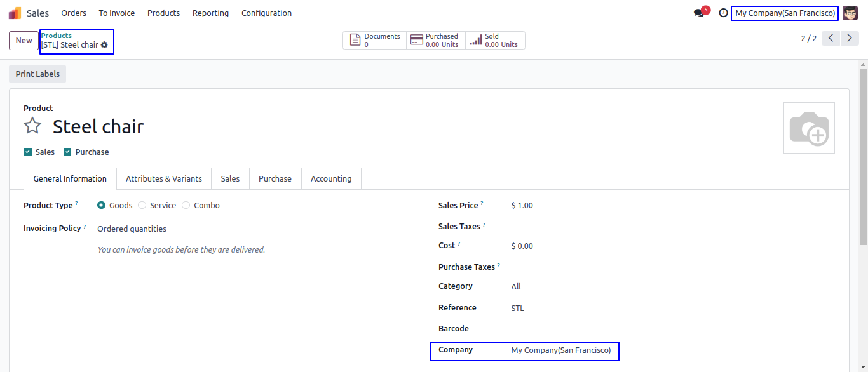Open the activities clock icon
This screenshot has width=868, height=372.
[x=723, y=13]
